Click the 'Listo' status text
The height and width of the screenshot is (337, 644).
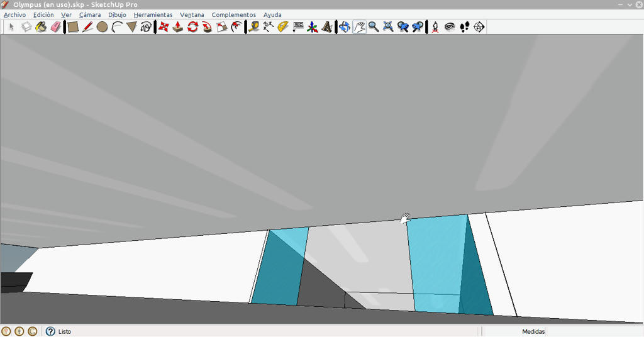(x=65, y=331)
